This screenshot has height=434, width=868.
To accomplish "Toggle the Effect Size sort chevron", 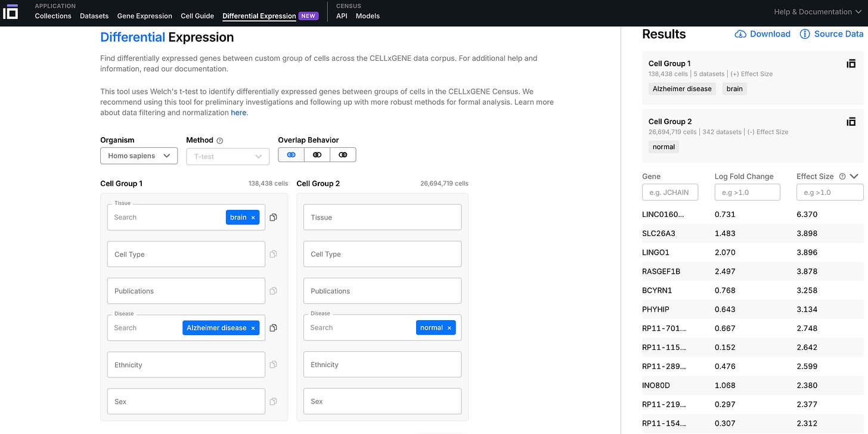I will tap(854, 176).
